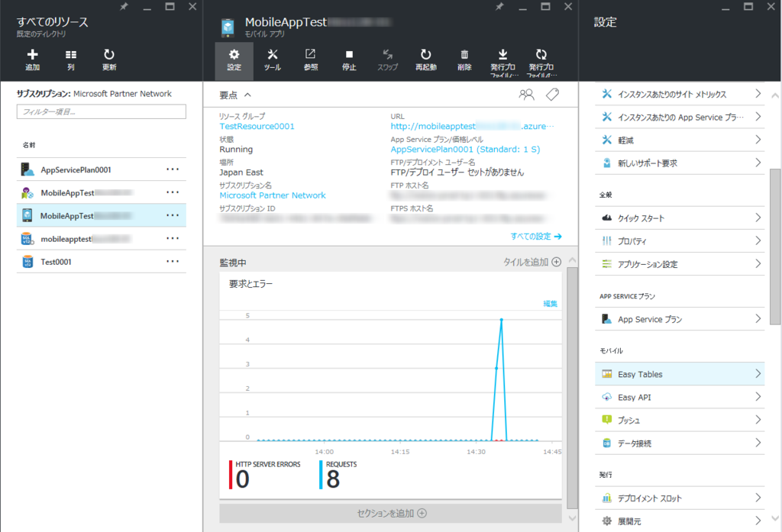Viewport: 782px width, 532px height.
Task: Click the 要求とエラー chart
Action: click(390, 385)
